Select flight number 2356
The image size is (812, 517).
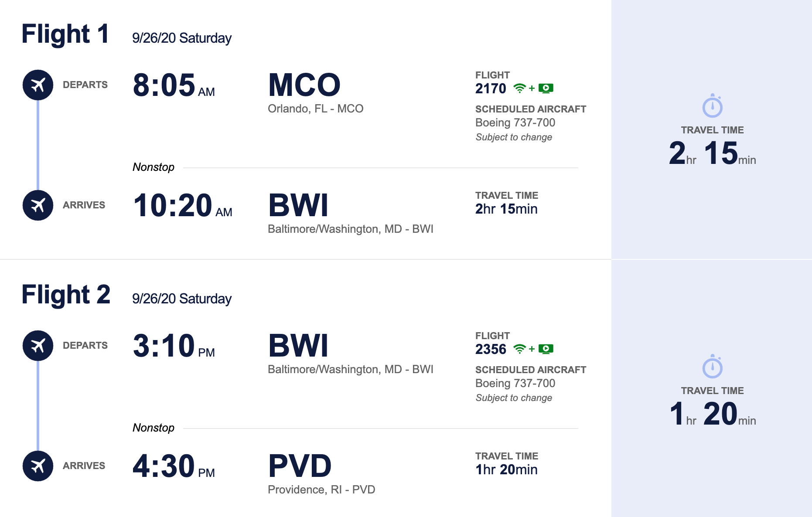(491, 349)
